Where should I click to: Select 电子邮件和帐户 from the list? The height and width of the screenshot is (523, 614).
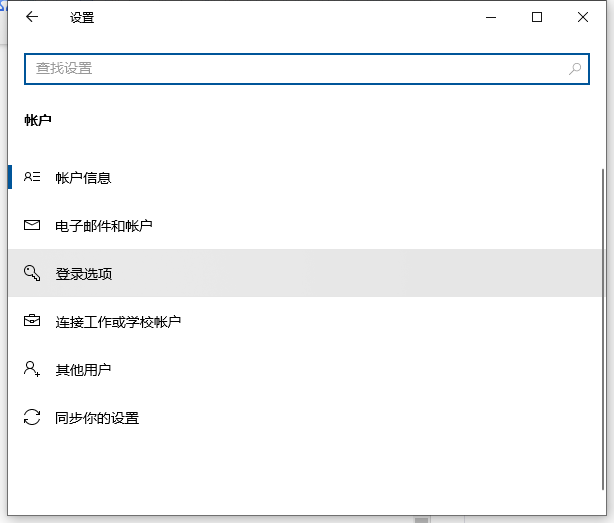pos(104,226)
